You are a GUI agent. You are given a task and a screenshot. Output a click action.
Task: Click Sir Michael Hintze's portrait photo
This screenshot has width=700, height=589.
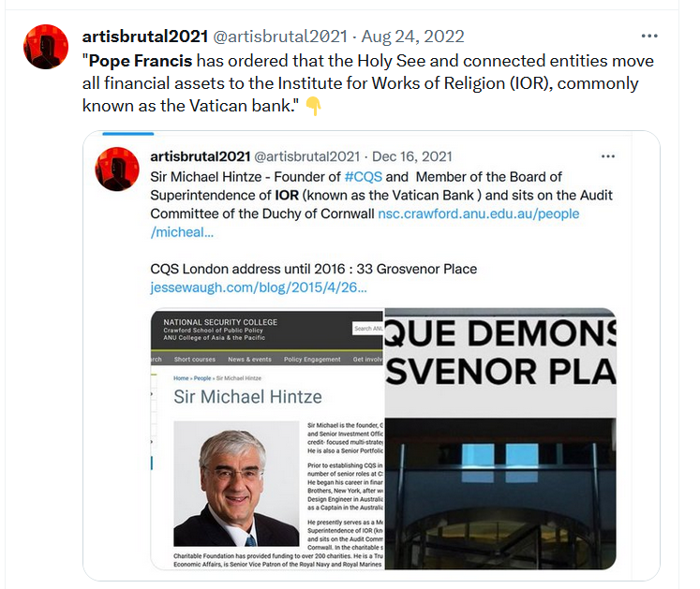236,484
